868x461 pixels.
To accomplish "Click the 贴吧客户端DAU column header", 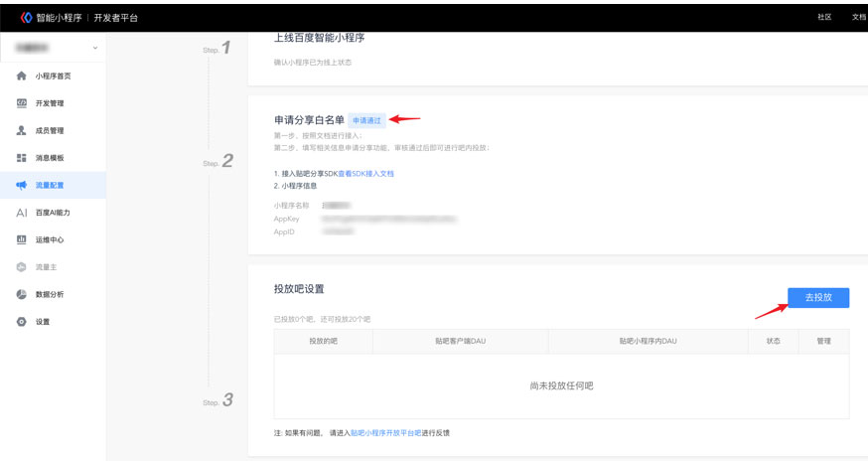I will pos(460,341).
